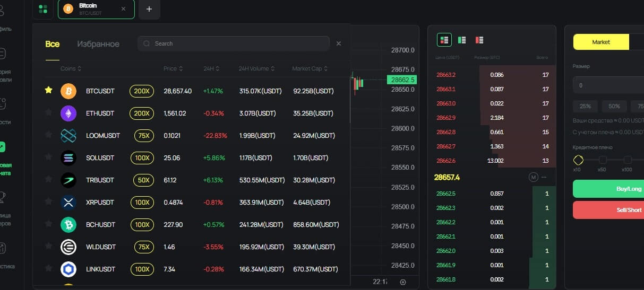Viewport: 644px width, 290px height.
Task: Add a new tab with plus button
Action: coord(149,9)
